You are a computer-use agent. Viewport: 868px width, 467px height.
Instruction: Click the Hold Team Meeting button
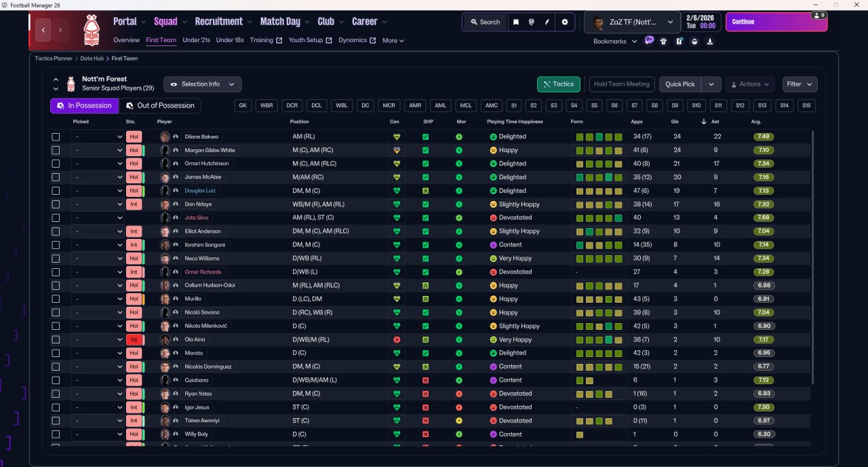621,84
